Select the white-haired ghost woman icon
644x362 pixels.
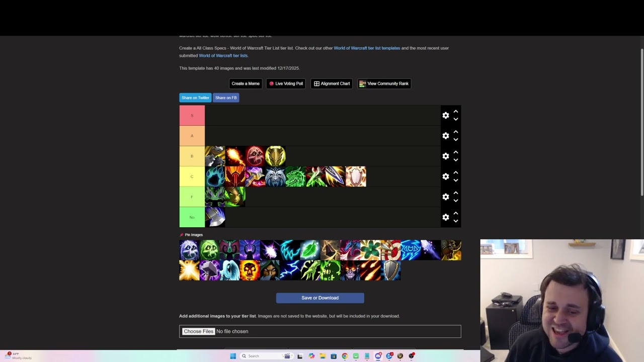[229, 270]
